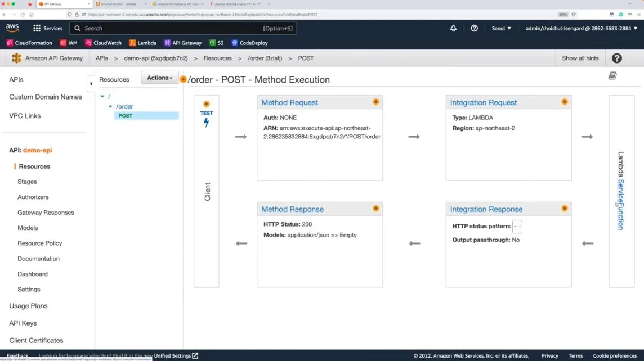Open the Seoul region selector

click(501, 28)
